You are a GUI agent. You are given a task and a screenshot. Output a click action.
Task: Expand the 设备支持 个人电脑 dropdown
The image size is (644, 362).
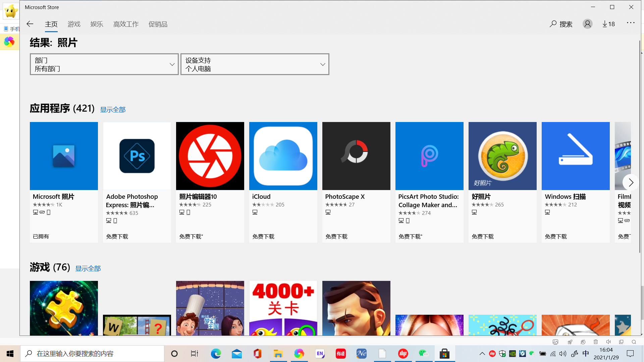[255, 64]
